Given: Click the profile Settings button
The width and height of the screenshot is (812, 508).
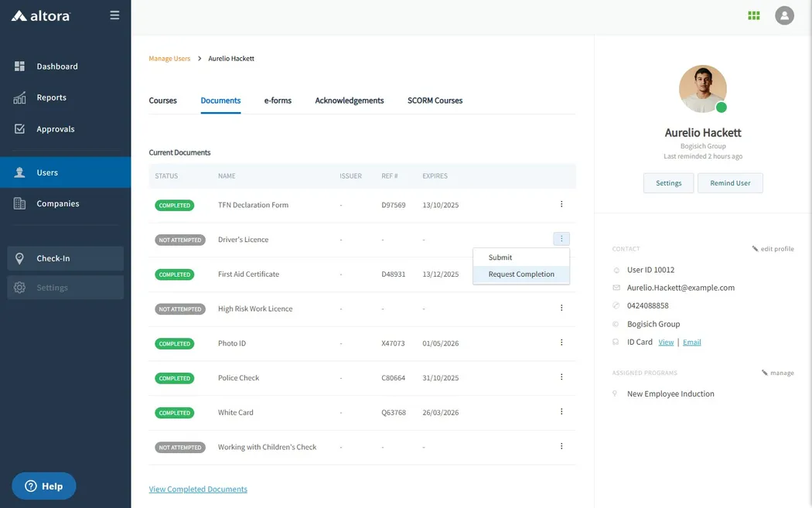Looking at the screenshot, I should coord(669,182).
